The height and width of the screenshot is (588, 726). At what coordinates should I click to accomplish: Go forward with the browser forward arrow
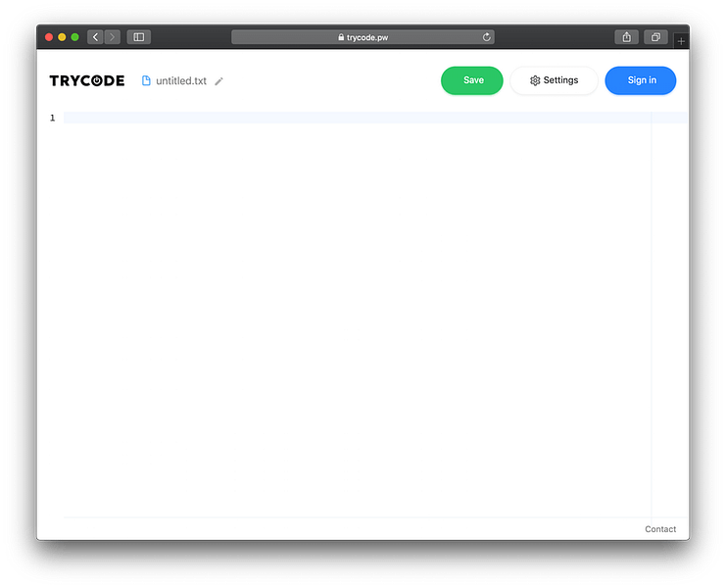coord(112,37)
